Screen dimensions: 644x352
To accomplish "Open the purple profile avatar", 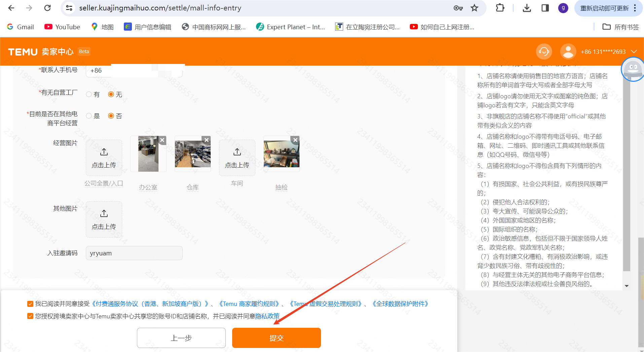I will pyautogui.click(x=563, y=8).
